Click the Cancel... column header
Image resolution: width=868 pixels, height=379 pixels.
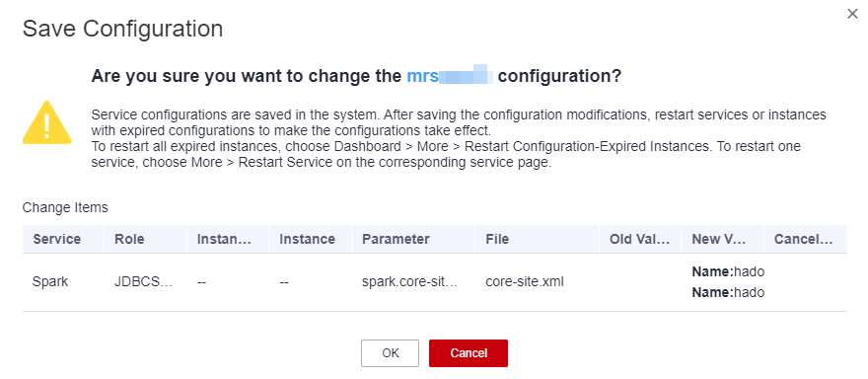click(x=804, y=239)
